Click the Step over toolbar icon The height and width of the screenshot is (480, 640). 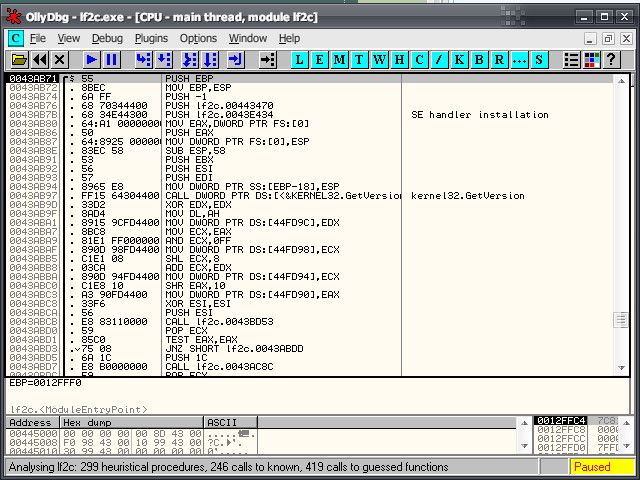[164, 60]
